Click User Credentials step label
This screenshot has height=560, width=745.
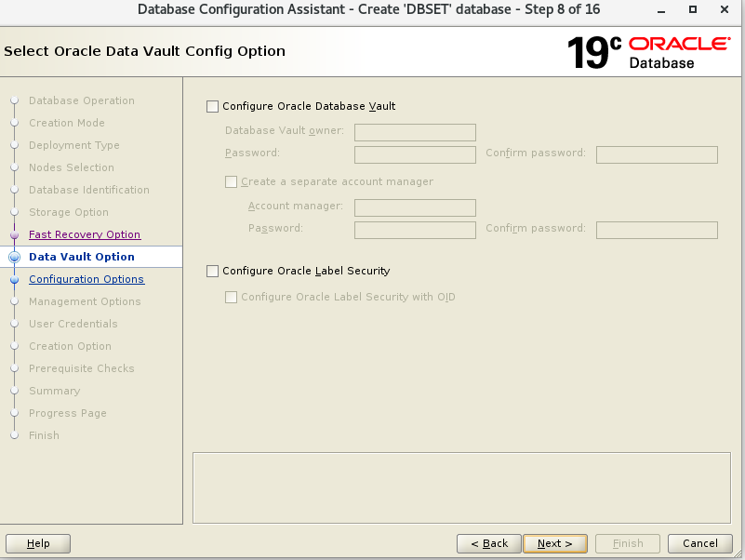tap(73, 325)
